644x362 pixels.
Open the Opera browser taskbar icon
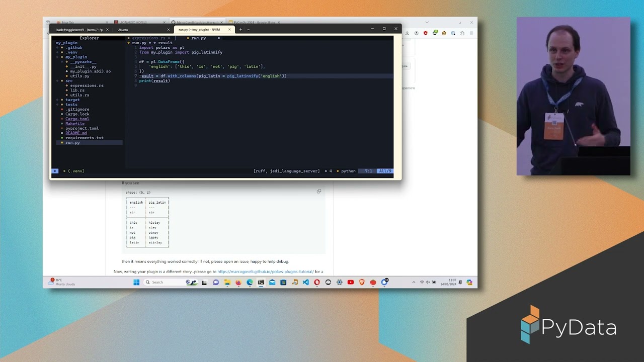click(316, 282)
